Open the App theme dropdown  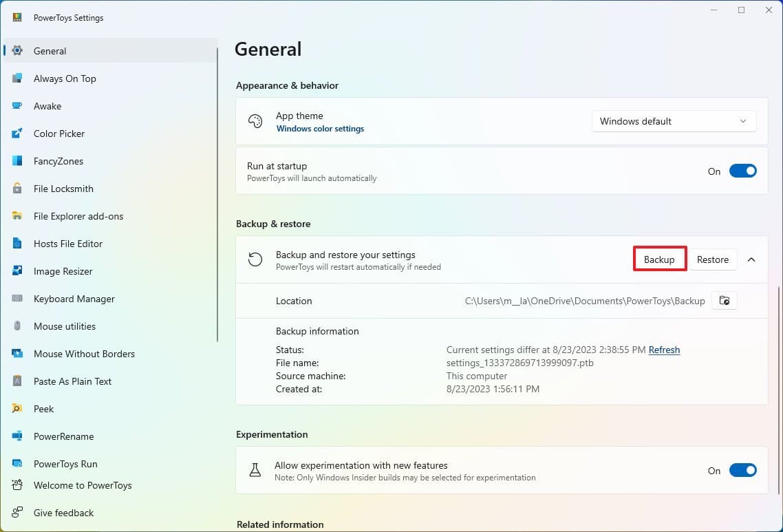(673, 121)
